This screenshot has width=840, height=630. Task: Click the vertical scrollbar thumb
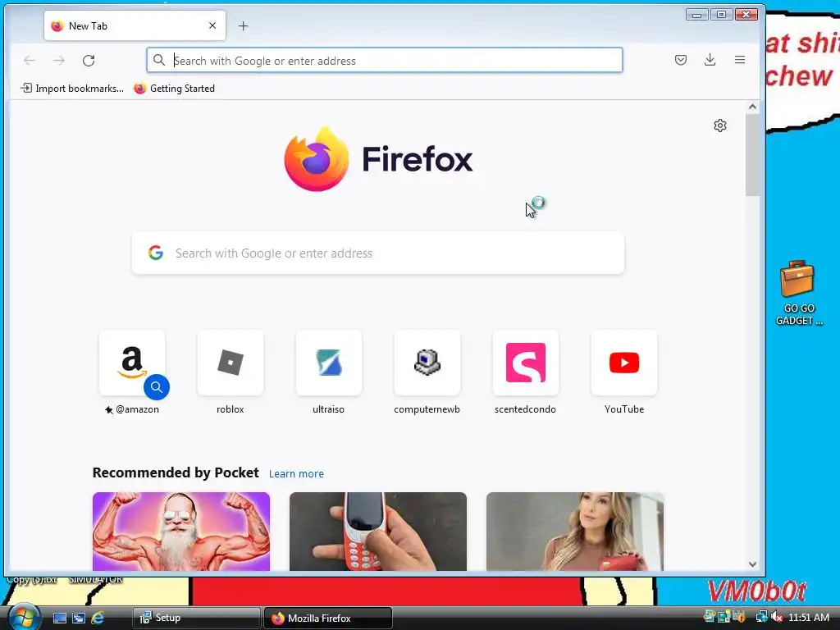[x=753, y=155]
